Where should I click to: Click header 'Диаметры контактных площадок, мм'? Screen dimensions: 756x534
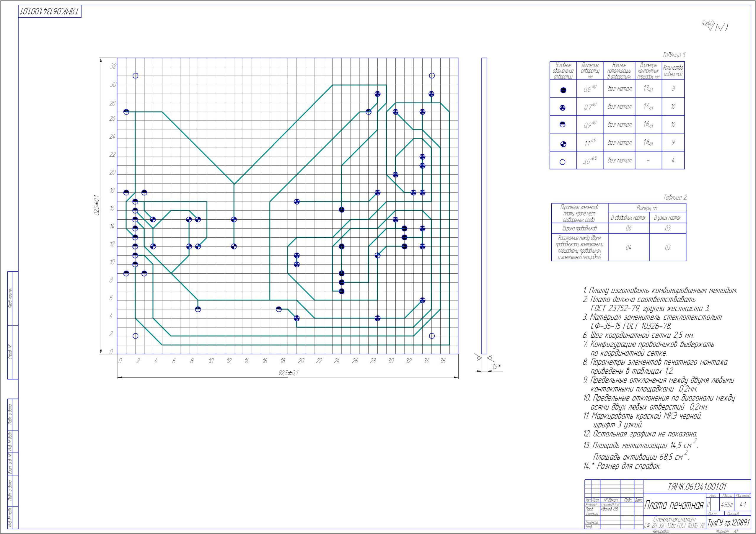click(x=648, y=71)
